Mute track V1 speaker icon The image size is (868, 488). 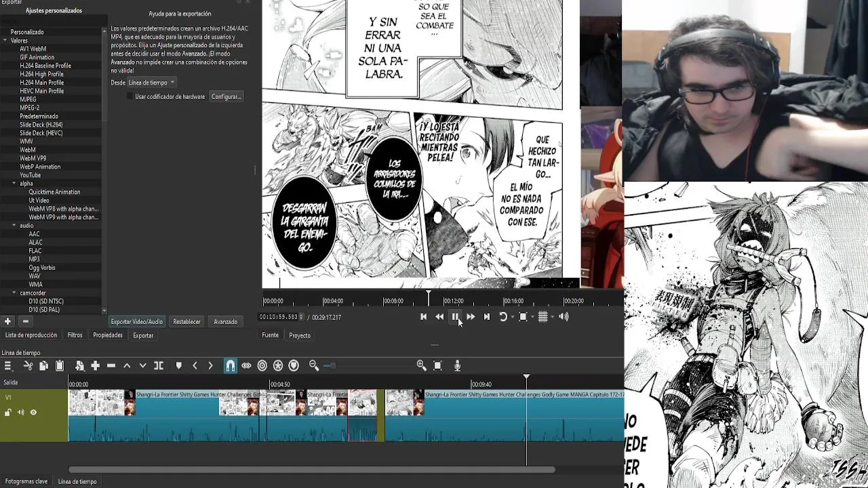click(x=20, y=412)
